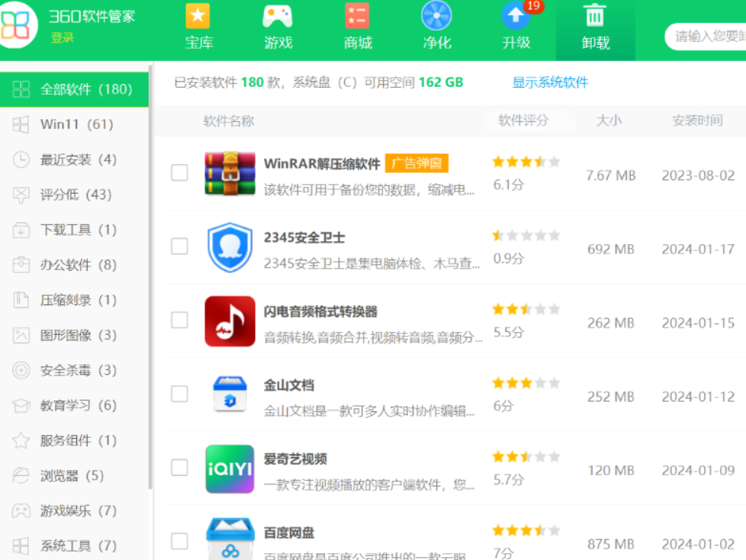Click the star icon beside 服务组件
This screenshot has height=560, width=746.
(x=21, y=440)
